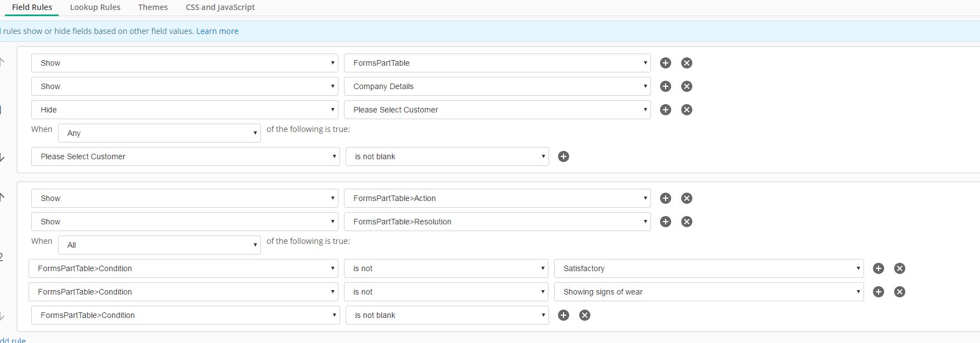Screen dimensions: 980x343
Task: Add condition after Showing signs of wear
Action: pos(879,292)
